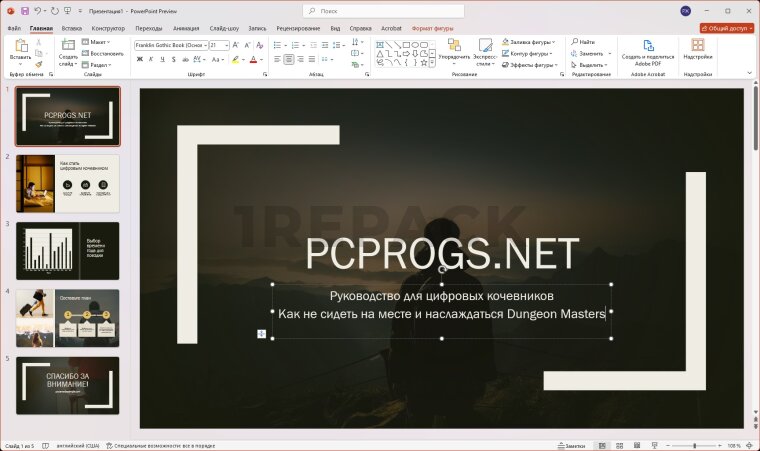Select slide 3 thumbnail with bar chart
Screen dimensions: 760x451
[67, 250]
